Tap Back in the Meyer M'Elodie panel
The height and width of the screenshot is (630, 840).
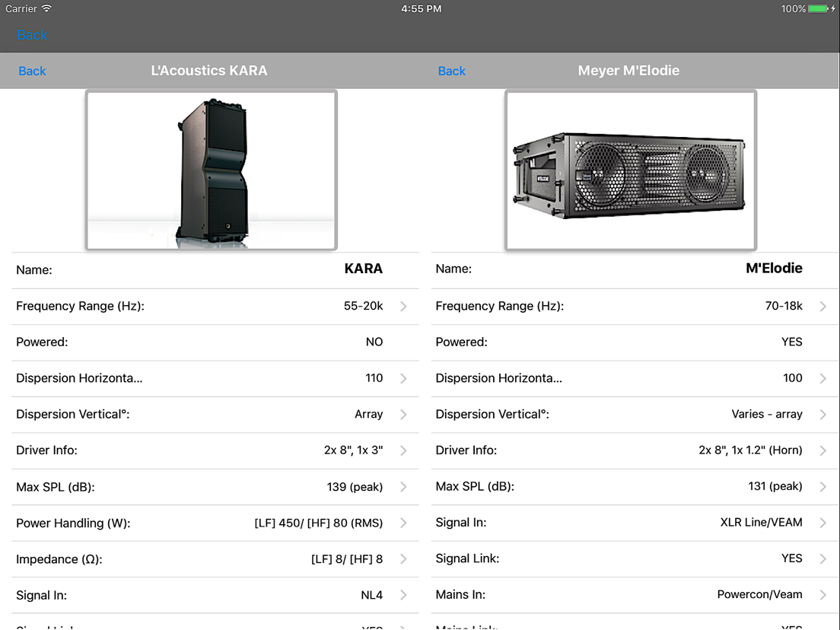(x=452, y=71)
